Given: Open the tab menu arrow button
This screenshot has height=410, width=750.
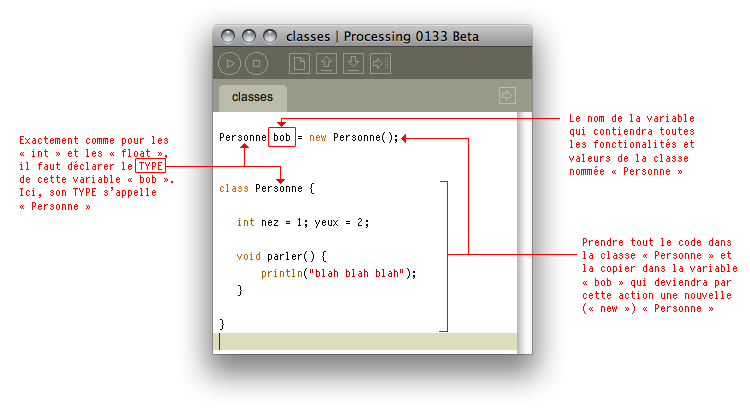Looking at the screenshot, I should click(507, 96).
